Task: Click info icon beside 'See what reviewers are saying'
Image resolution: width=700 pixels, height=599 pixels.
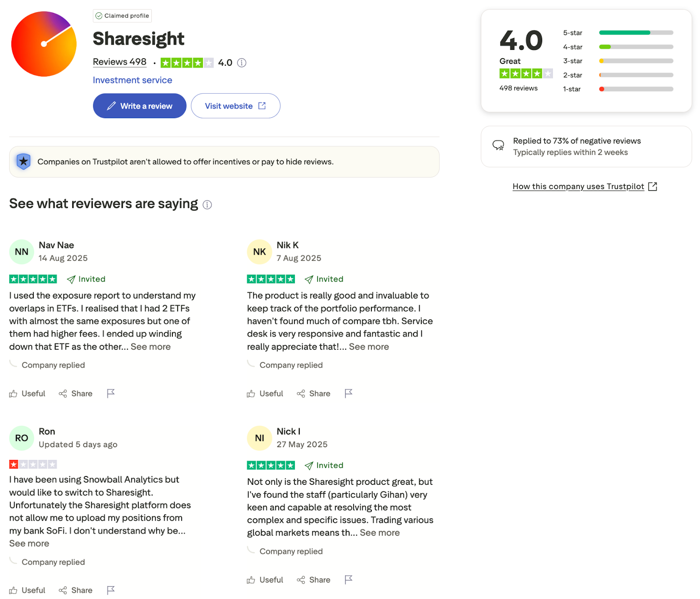Action: tap(207, 204)
